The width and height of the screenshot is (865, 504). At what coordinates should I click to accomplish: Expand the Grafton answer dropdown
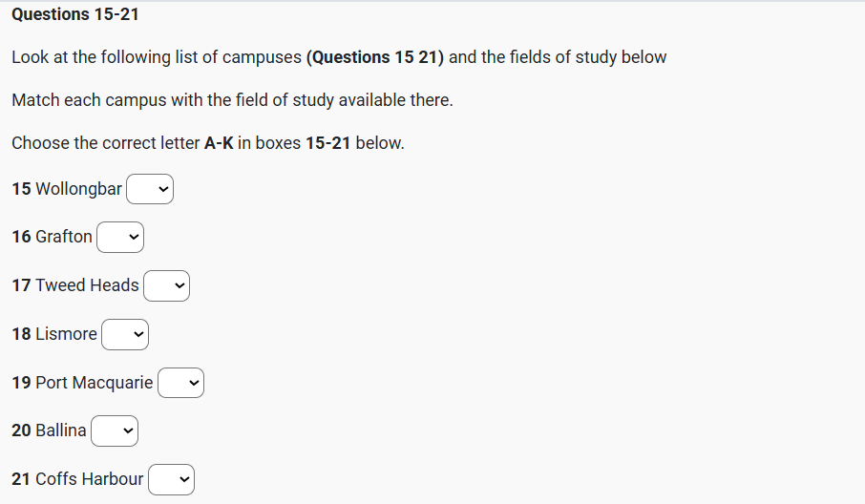(120, 237)
